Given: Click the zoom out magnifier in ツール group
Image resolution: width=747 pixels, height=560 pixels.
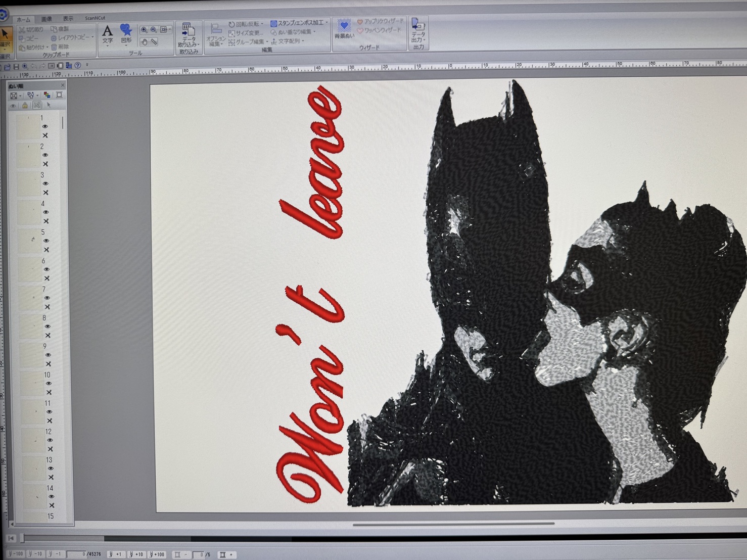Looking at the screenshot, I should click(x=154, y=30).
